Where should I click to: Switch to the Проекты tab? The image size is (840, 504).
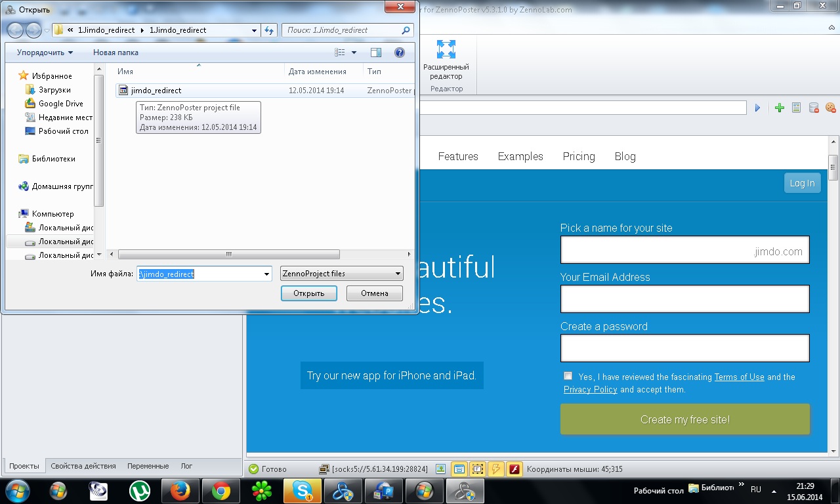[x=24, y=466]
